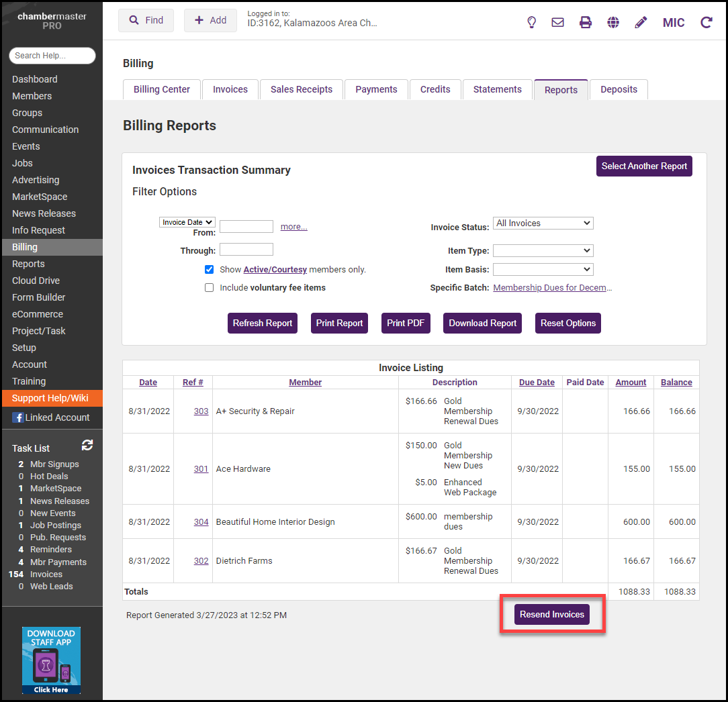This screenshot has width=728, height=702.
Task: Open the Invoice Status dropdown
Action: coord(543,223)
